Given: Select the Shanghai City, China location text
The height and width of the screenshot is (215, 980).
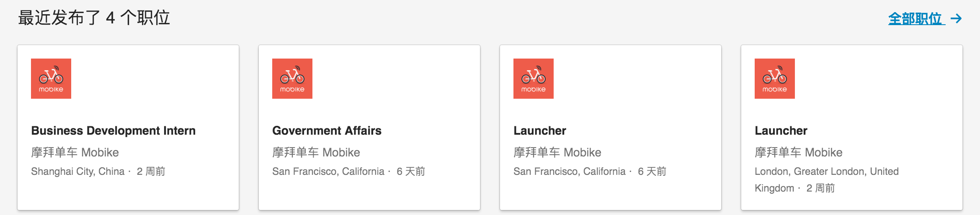Looking at the screenshot, I should (78, 171).
